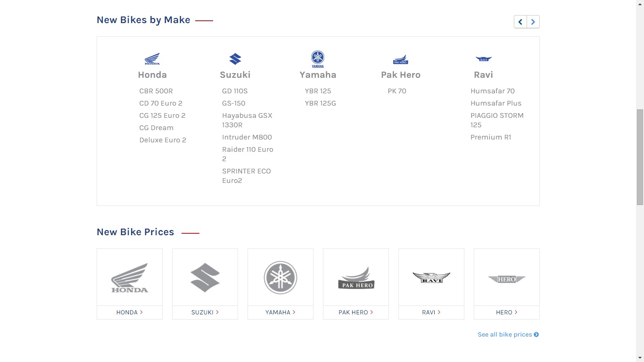This screenshot has width=644, height=362.
Task: Open the SPRINTER ECO Euro2 link
Action: [247, 176]
